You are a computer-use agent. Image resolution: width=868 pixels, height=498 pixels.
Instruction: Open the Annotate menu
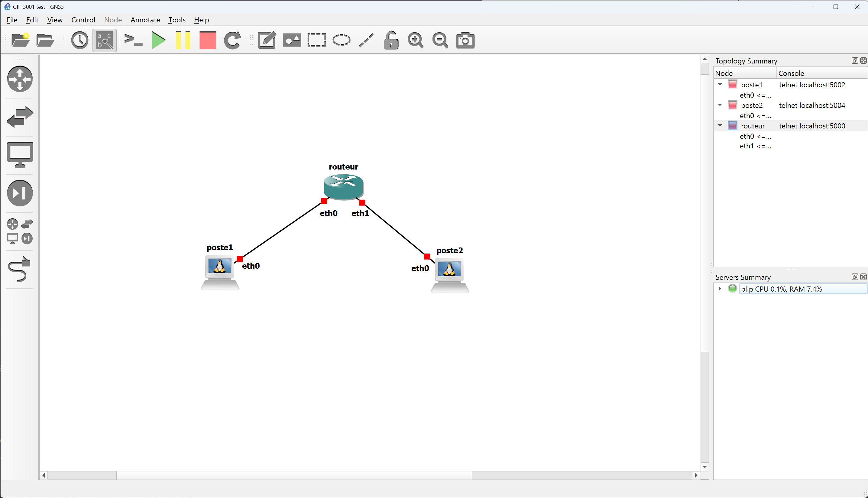click(x=145, y=20)
